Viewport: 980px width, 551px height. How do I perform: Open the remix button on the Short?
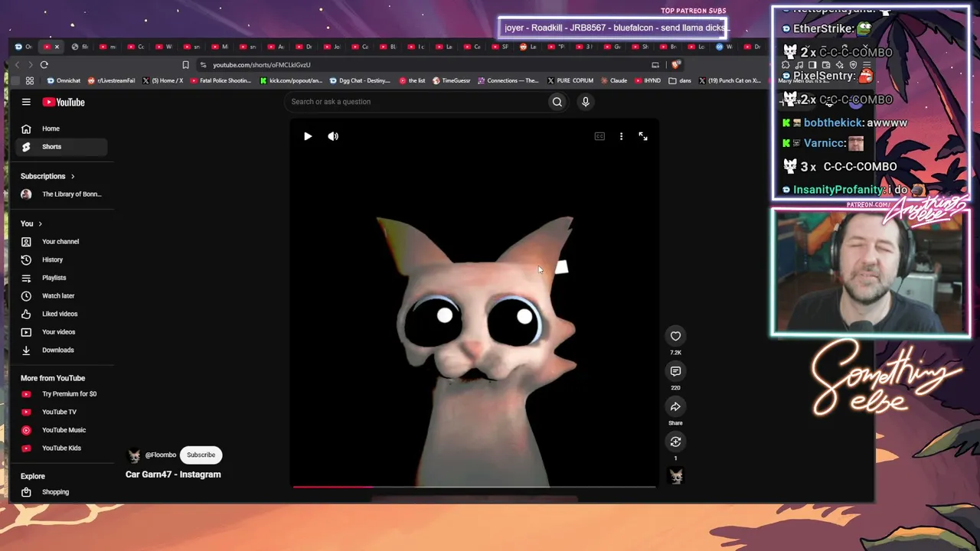(x=675, y=442)
